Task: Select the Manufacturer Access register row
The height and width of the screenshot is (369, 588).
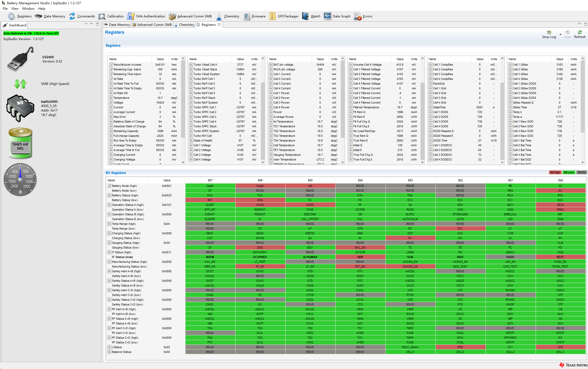Action: click(144, 65)
